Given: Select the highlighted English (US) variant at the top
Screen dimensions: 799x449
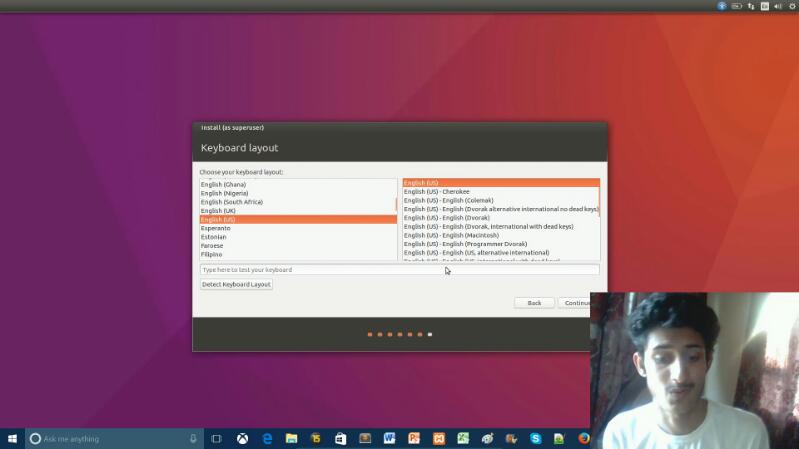Looking at the screenshot, I should coord(501,182).
